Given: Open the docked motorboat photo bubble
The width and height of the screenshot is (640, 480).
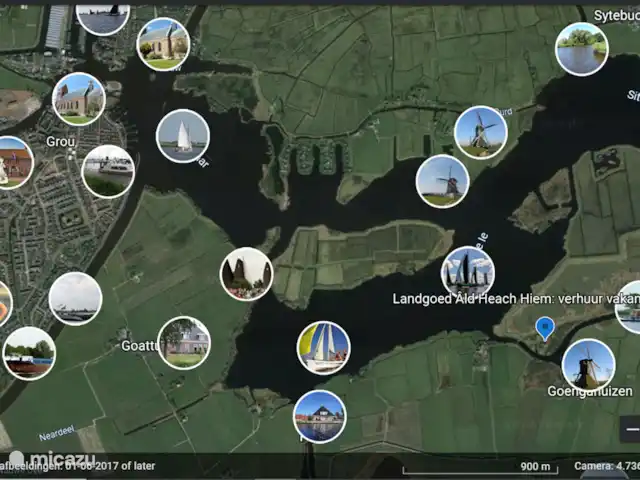Looking at the screenshot, I should 108,171.
